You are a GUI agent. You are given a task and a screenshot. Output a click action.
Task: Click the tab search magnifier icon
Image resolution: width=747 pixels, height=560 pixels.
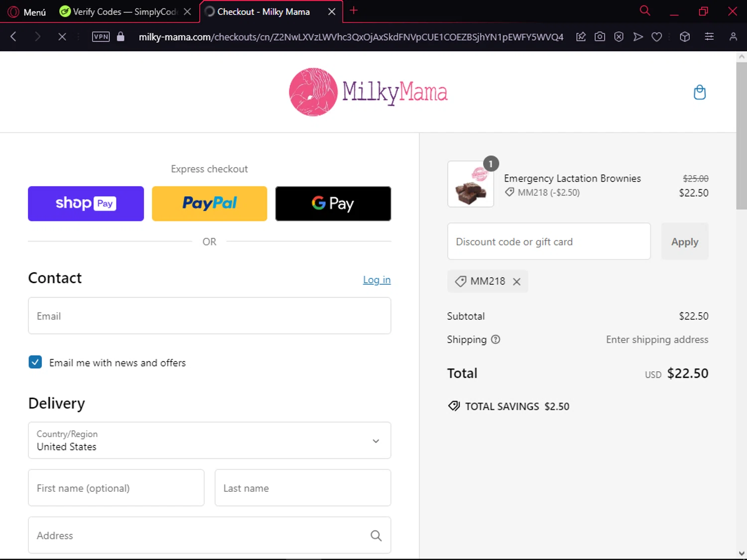tap(645, 10)
